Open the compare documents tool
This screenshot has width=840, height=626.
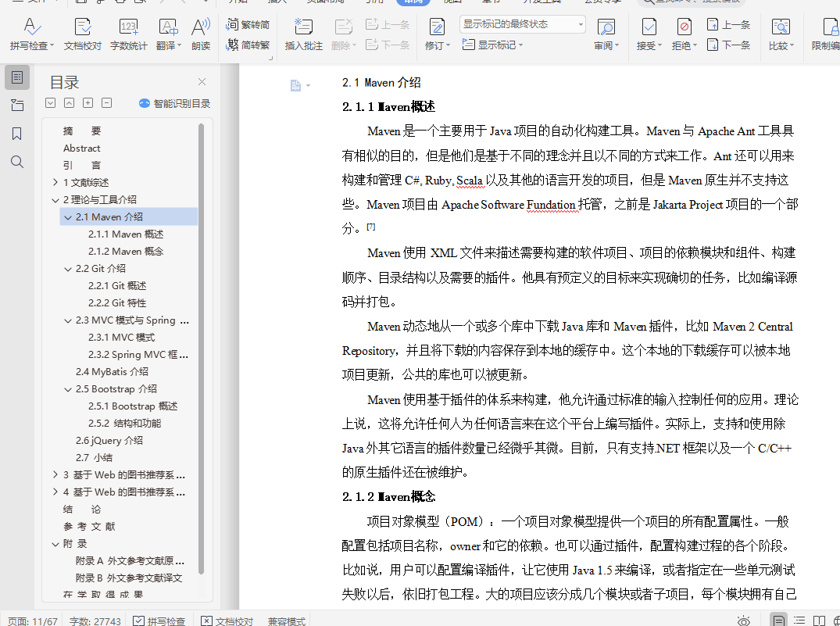[781, 34]
